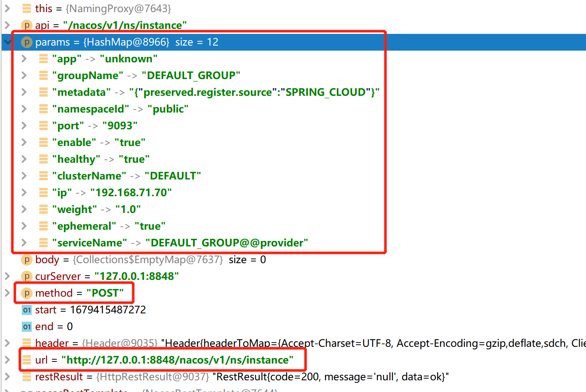Image resolution: width=586 pixels, height=392 pixels.
Task: Click the primitive icon beside start
Action: pos(27,310)
